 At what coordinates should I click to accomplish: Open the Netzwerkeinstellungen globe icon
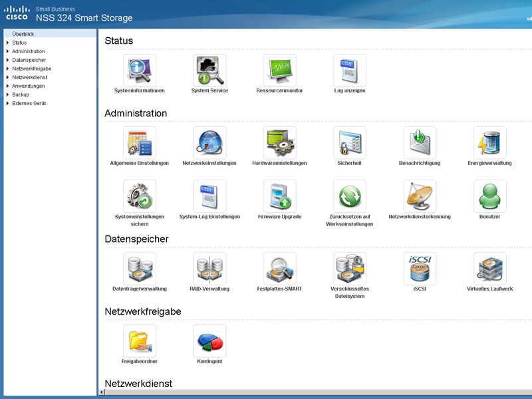[209, 142]
